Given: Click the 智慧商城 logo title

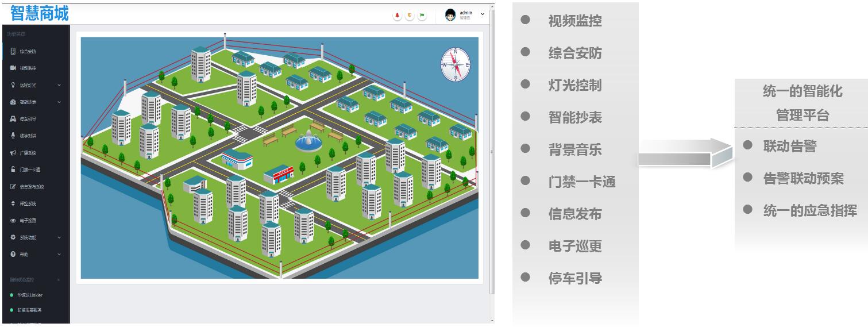Looking at the screenshot, I should pyautogui.click(x=39, y=13).
